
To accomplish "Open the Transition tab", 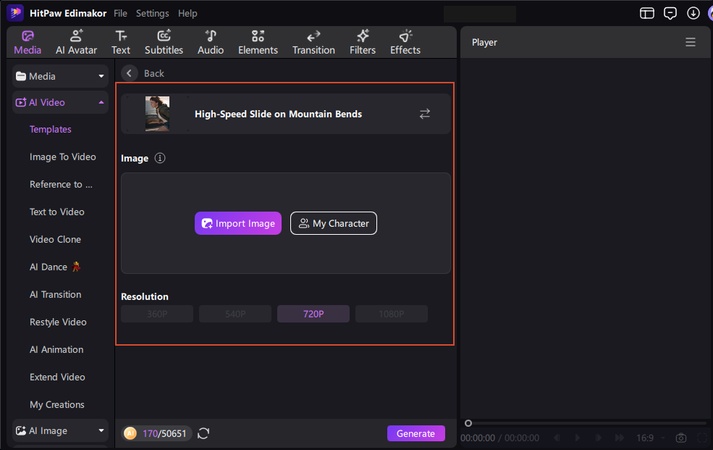I will (x=313, y=42).
